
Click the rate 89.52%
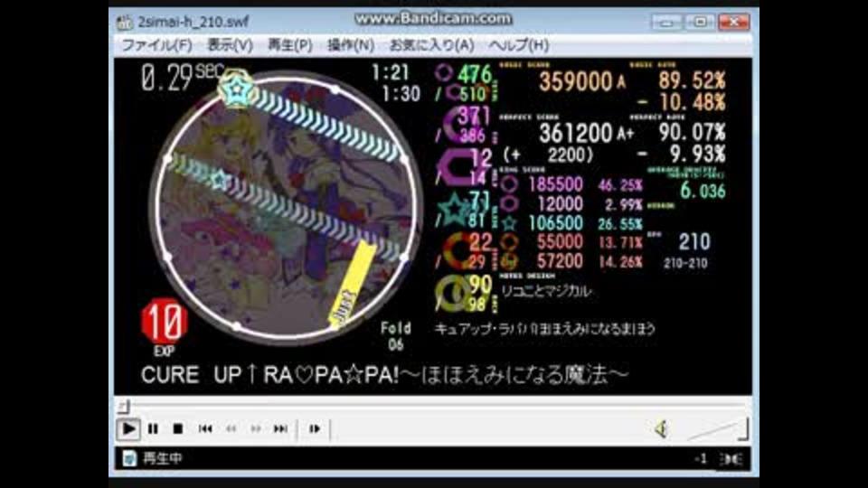click(x=692, y=81)
